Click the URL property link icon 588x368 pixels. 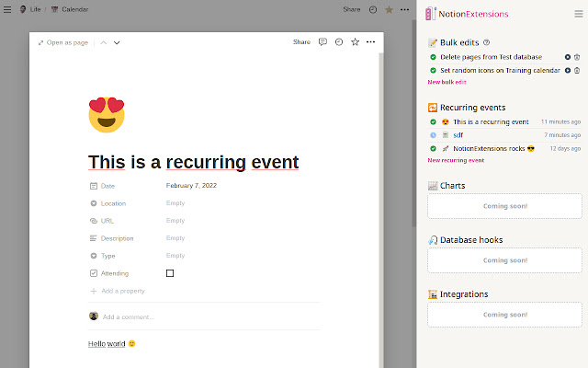[94, 221]
